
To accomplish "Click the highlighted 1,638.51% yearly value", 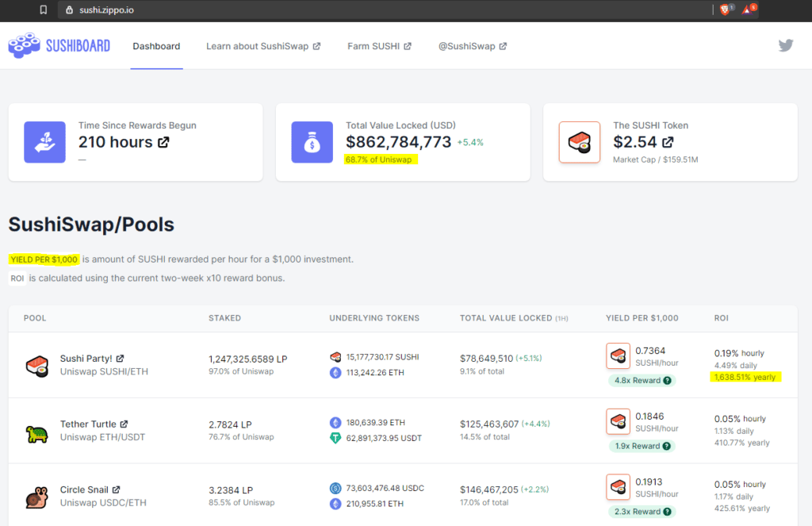I will tap(745, 378).
